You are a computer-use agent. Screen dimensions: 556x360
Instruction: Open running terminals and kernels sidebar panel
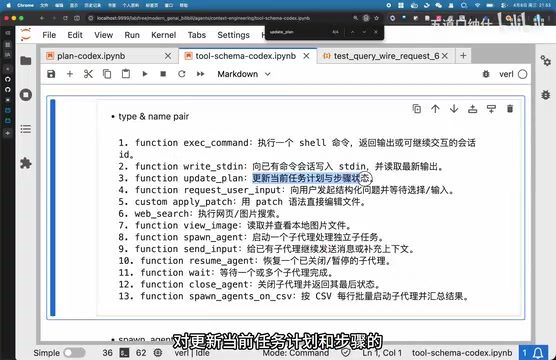tap(26, 95)
